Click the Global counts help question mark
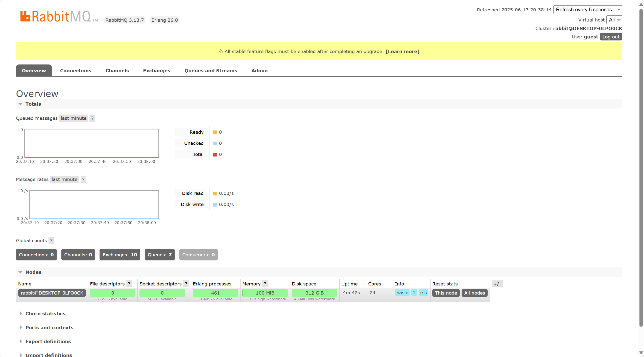 tap(51, 240)
